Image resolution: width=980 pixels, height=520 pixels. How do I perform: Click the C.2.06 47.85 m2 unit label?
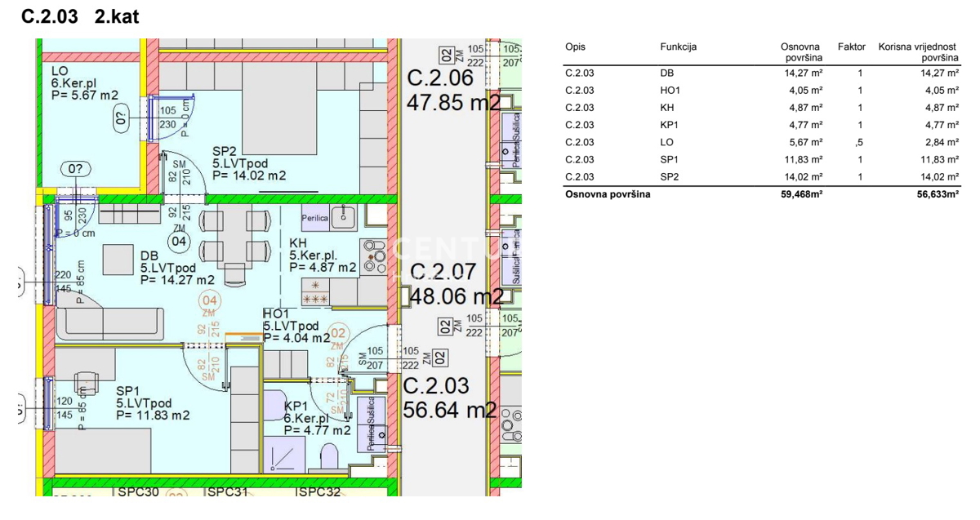click(451, 90)
